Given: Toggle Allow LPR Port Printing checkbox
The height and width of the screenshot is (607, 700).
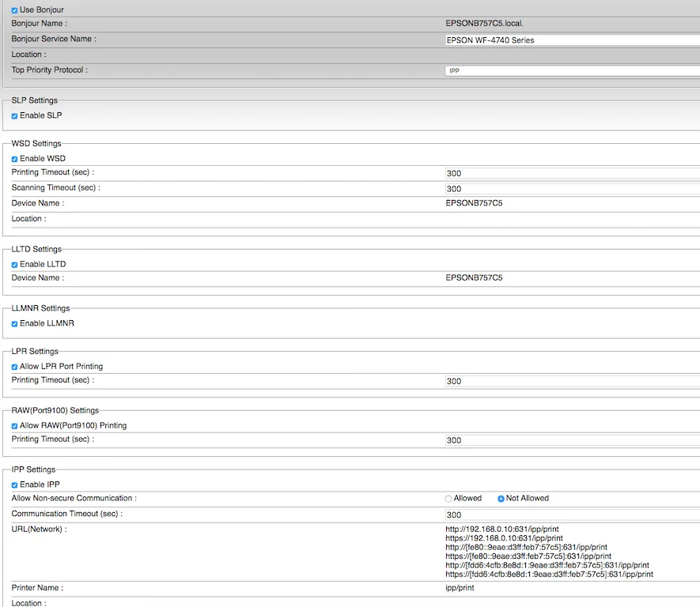Looking at the screenshot, I should [15, 367].
